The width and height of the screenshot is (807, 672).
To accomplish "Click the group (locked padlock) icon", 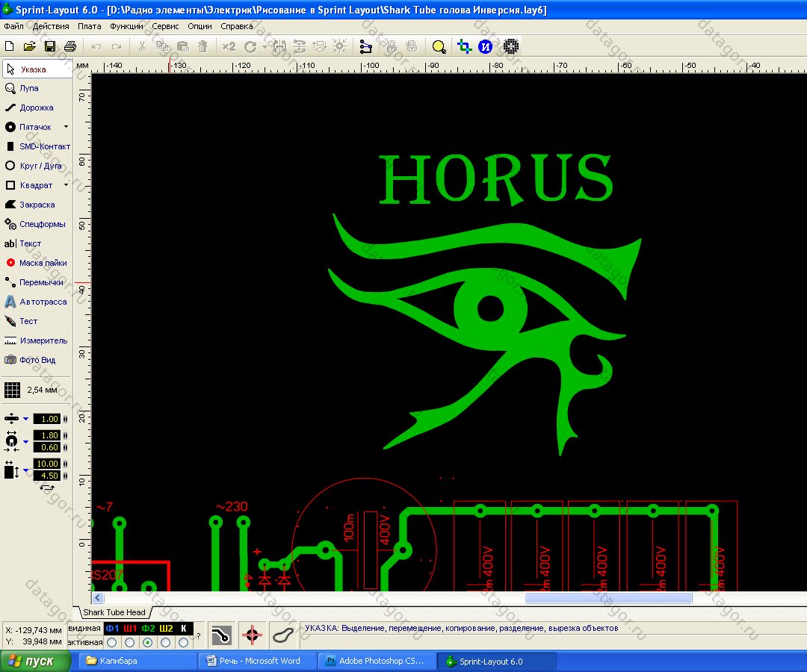I will coord(392,47).
